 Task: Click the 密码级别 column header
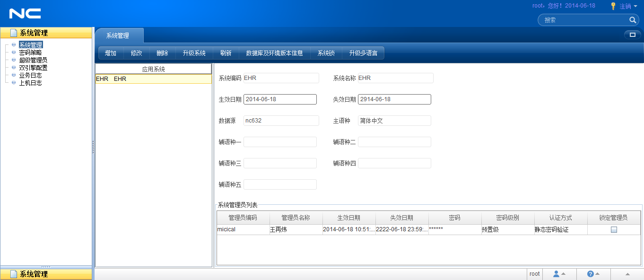tap(508, 218)
